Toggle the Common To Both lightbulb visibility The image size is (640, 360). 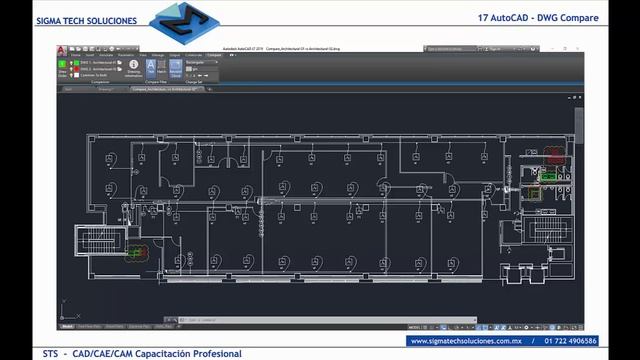pos(71,76)
